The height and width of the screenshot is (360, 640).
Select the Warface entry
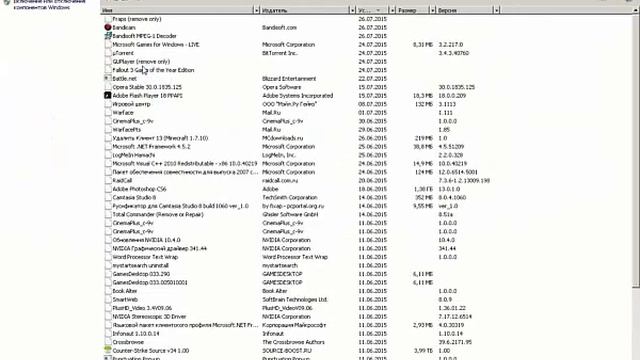tap(123, 113)
